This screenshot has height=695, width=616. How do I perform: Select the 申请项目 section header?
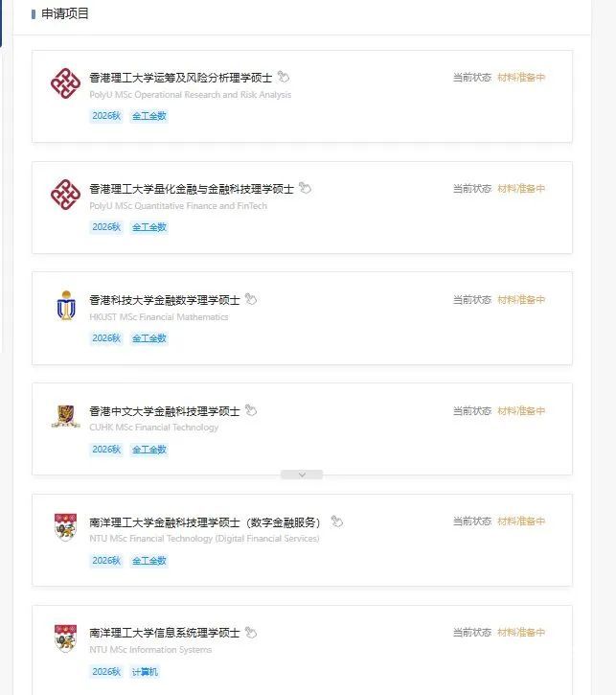tap(65, 14)
